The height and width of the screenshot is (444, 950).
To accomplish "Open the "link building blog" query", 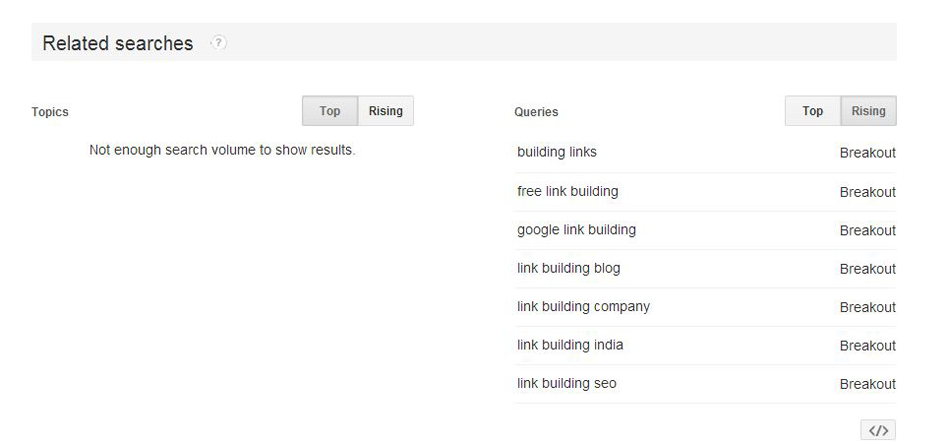I will coord(568,268).
